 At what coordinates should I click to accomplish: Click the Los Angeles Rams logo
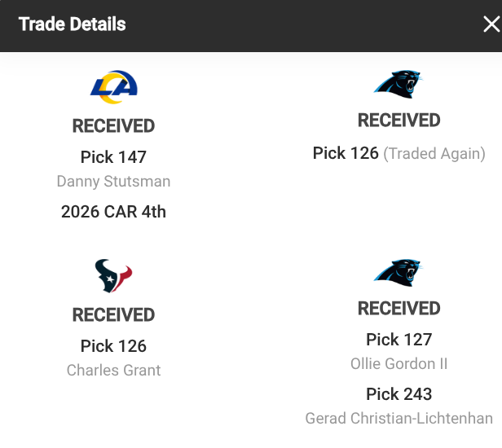[113, 86]
